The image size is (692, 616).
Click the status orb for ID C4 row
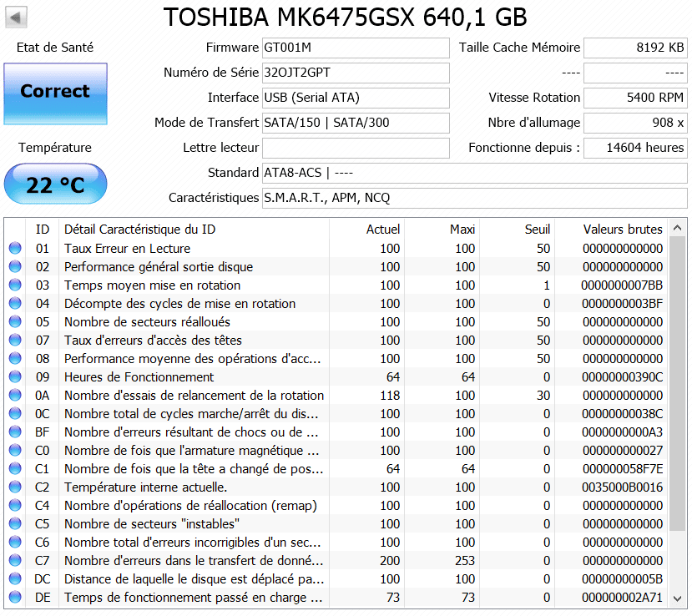coord(15,505)
